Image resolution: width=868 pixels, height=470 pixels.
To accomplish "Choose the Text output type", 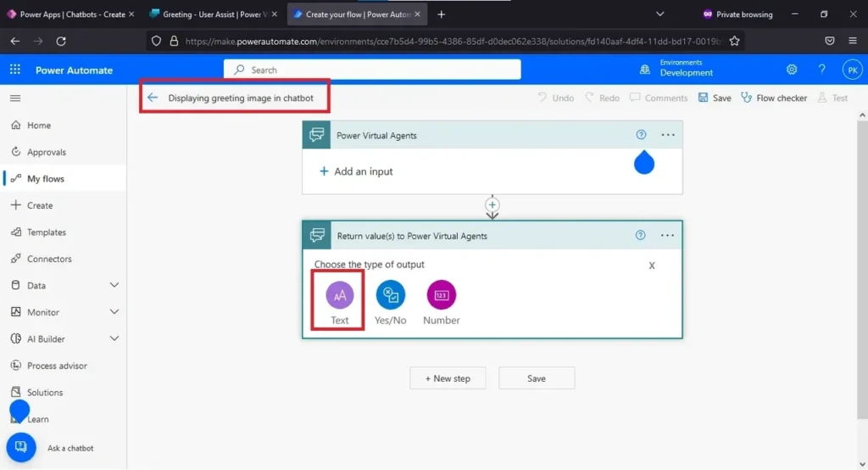I will [339, 302].
